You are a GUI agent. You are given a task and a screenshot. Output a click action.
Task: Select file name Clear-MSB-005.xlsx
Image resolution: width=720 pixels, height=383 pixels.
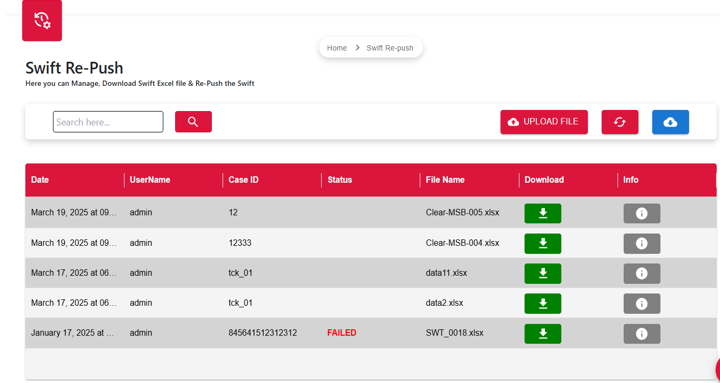click(462, 213)
